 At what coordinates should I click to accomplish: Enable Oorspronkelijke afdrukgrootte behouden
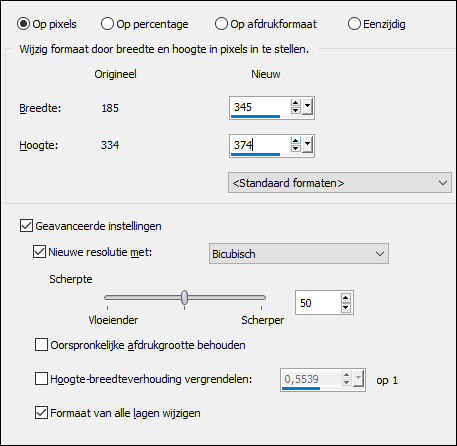(41, 345)
